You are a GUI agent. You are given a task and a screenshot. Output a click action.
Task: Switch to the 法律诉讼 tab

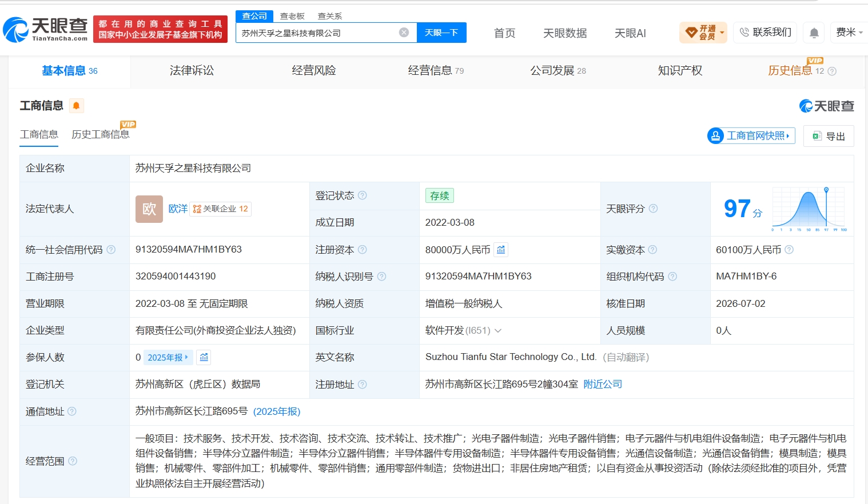tap(192, 71)
